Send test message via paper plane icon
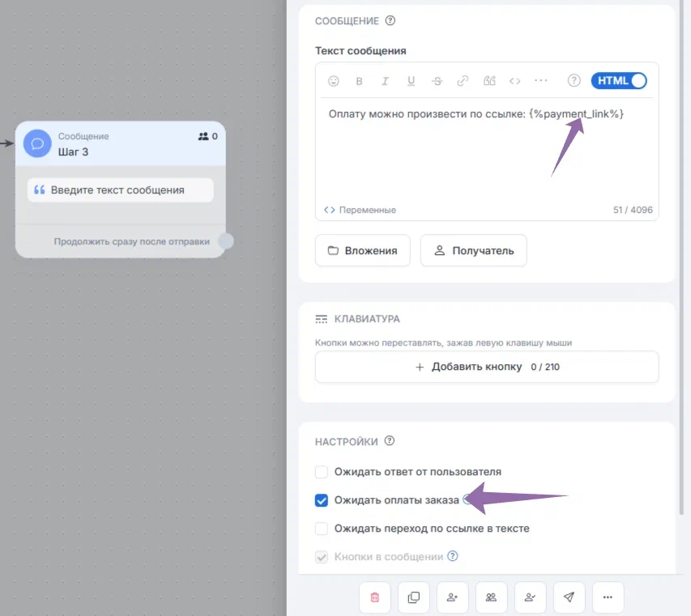 point(569,597)
